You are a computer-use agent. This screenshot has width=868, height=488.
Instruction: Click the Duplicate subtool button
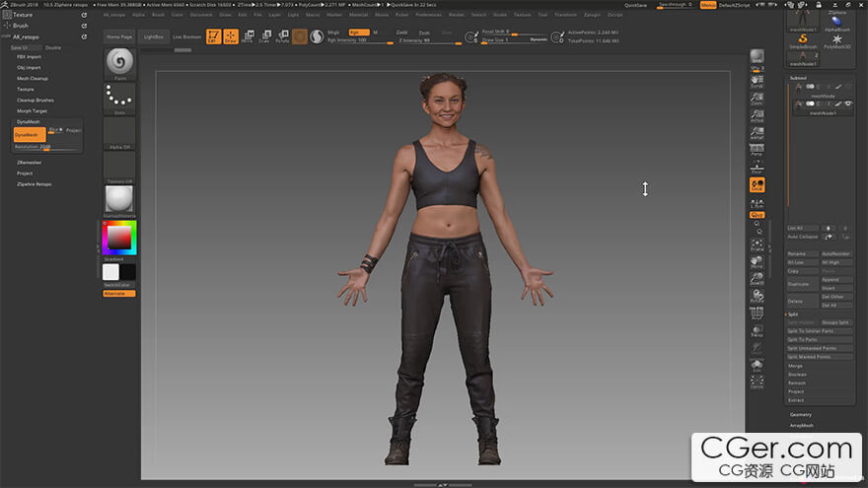click(802, 284)
